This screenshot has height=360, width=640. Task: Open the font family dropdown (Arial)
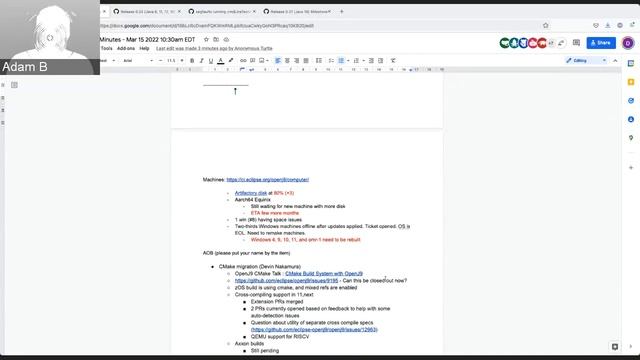(x=138, y=60)
